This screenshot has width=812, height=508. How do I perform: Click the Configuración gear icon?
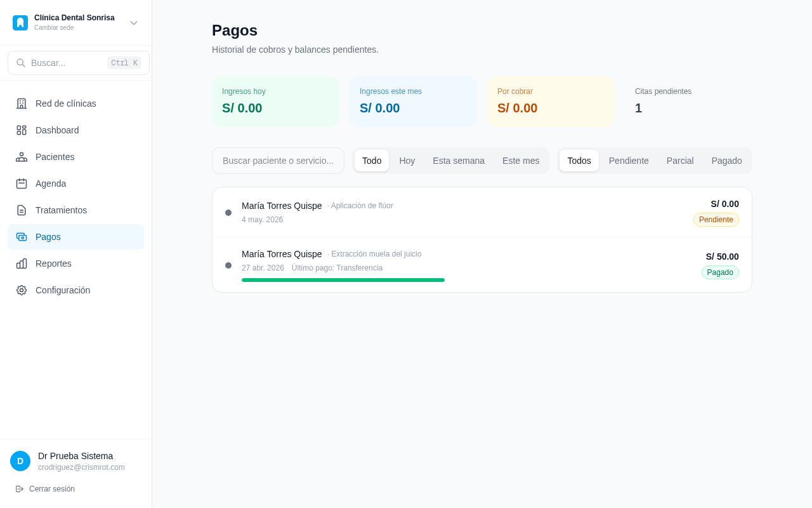click(22, 290)
